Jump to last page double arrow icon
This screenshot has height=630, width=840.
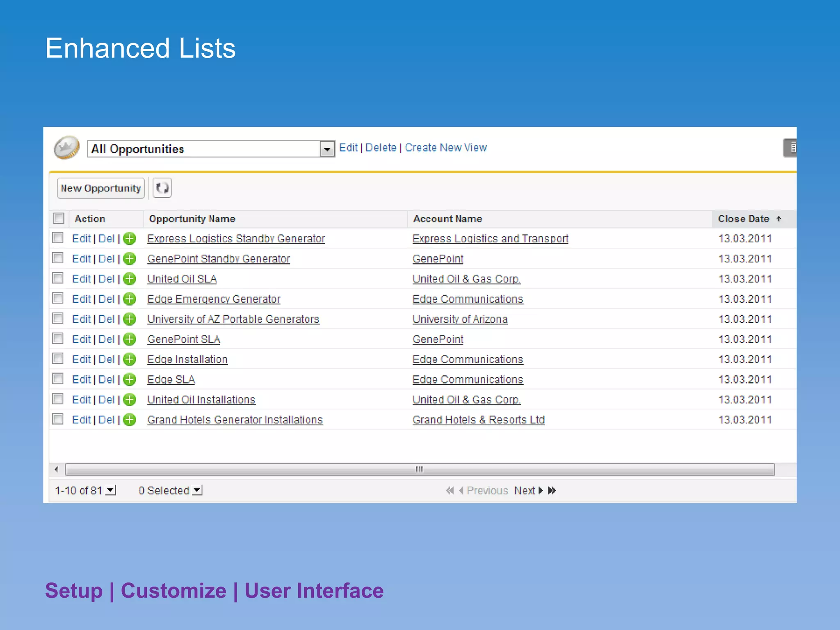[552, 491]
